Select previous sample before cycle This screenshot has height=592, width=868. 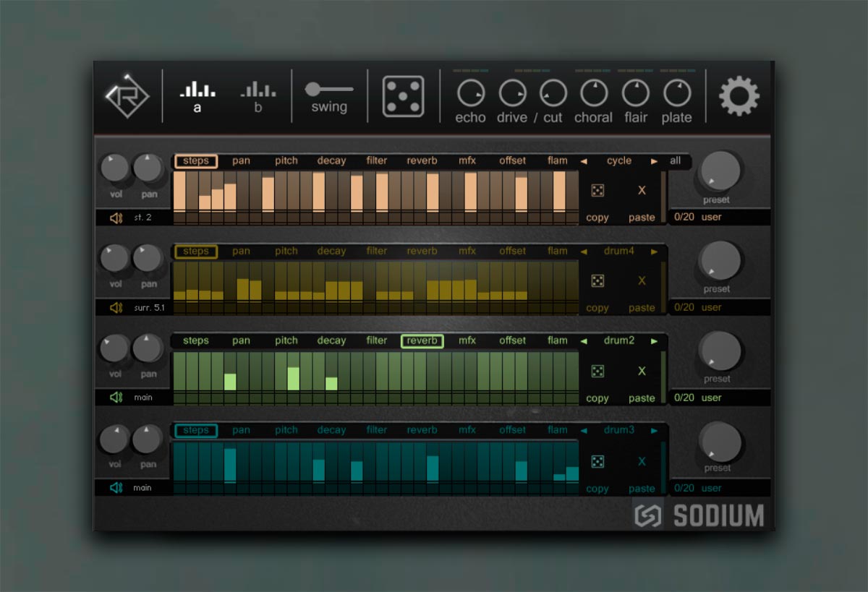click(x=584, y=161)
